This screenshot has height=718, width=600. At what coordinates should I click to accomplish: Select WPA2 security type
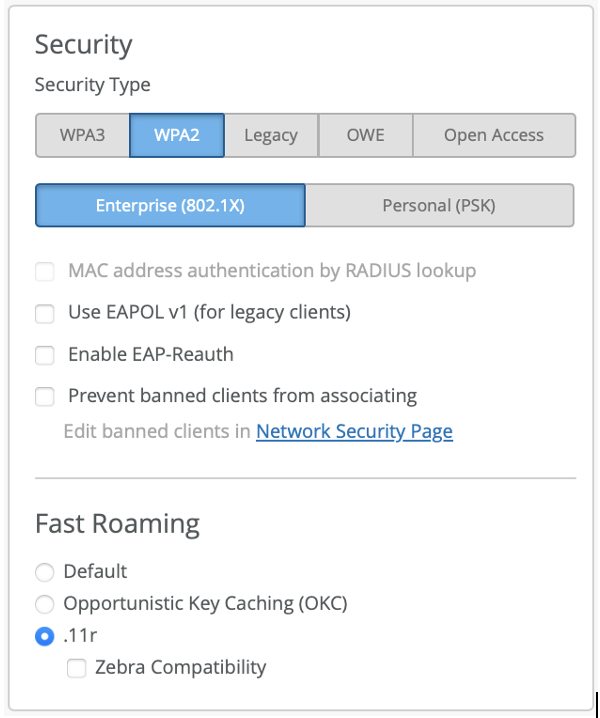click(176, 135)
